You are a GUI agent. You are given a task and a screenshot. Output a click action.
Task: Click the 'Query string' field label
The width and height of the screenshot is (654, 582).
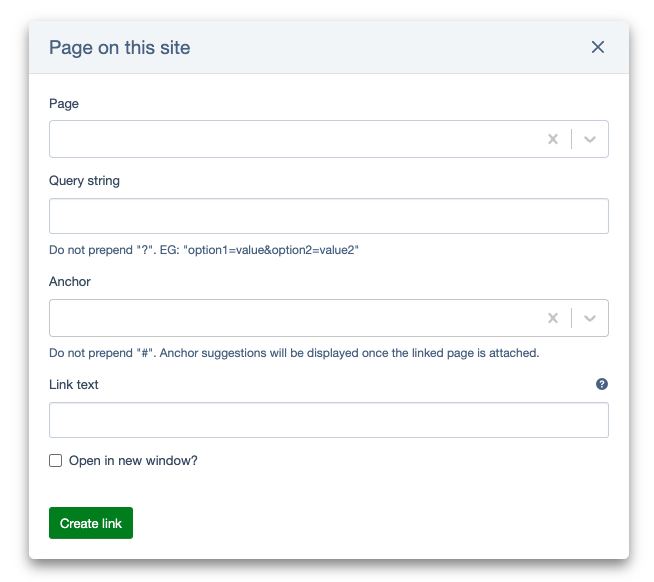(x=84, y=181)
